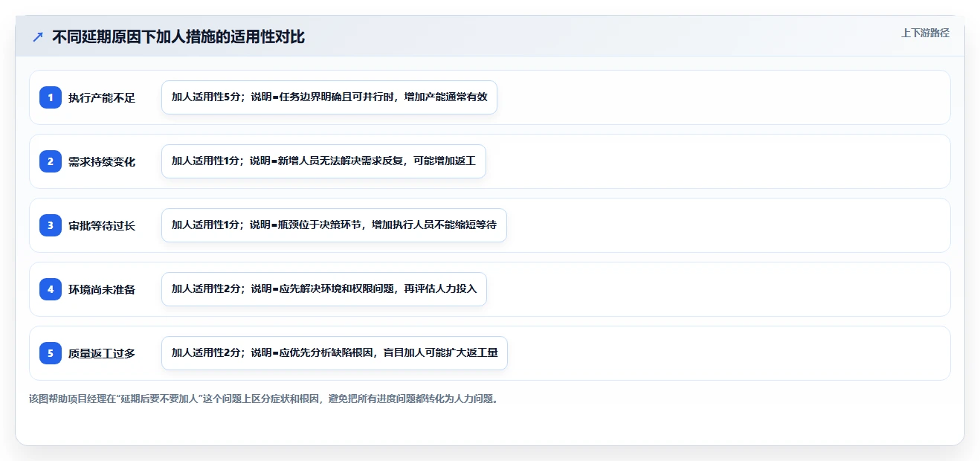Select number badge 2 for 需求持续变化
The width and height of the screenshot is (980, 461).
point(51,161)
